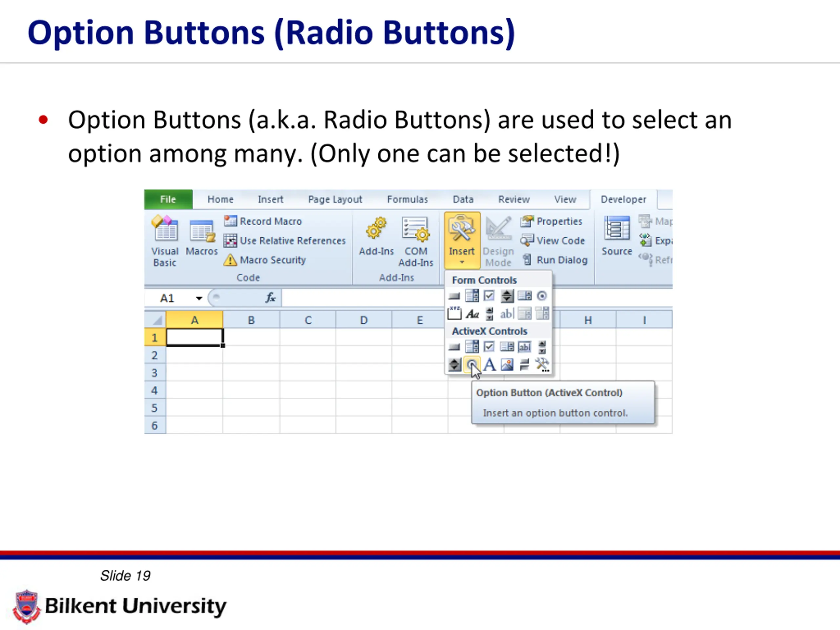840x630 pixels.
Task: Start Record Macro
Action: pos(263,221)
